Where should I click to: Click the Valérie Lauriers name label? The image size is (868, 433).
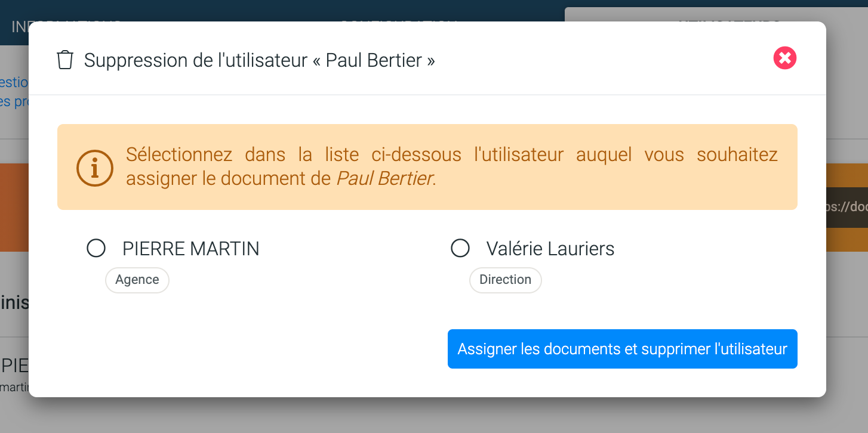pos(550,249)
